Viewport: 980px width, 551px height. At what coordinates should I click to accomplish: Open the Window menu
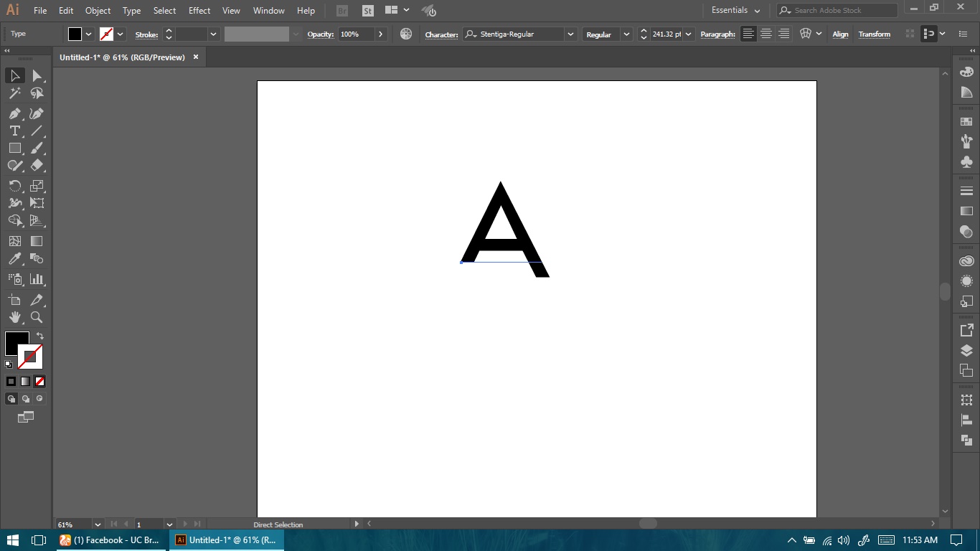(x=269, y=11)
